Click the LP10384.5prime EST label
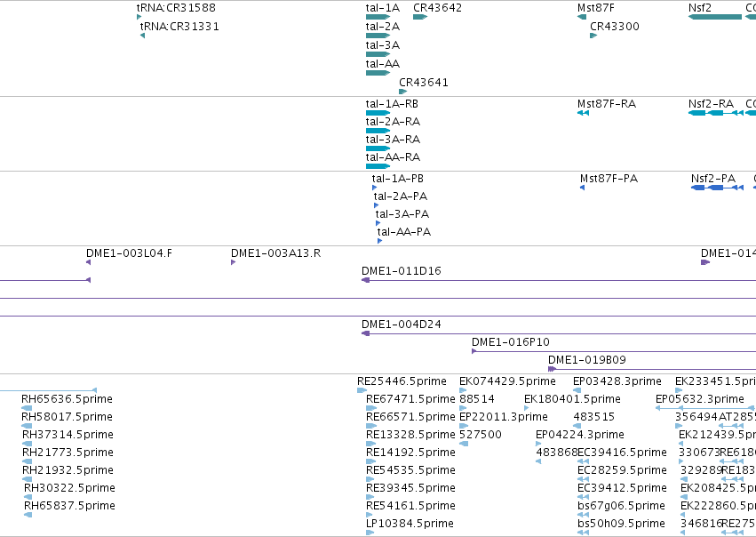 point(410,524)
